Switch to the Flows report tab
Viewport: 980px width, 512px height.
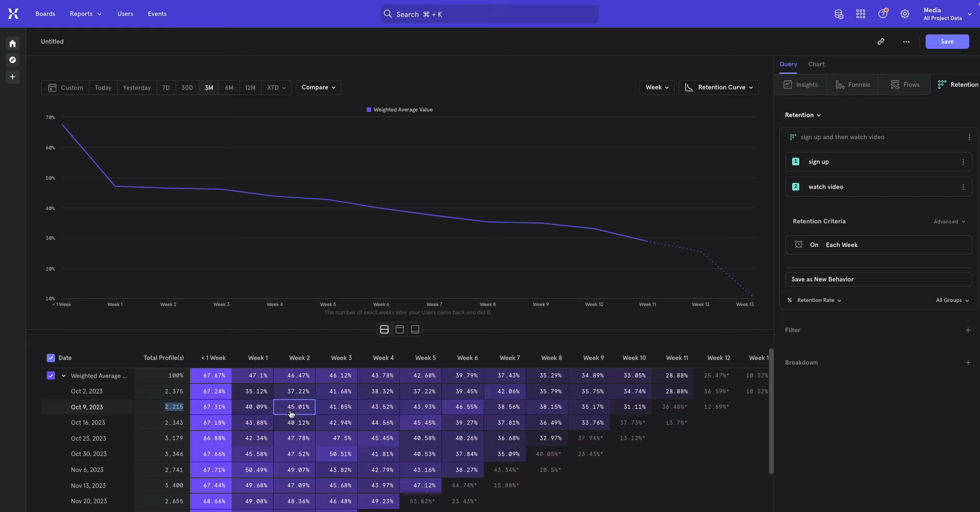[905, 85]
